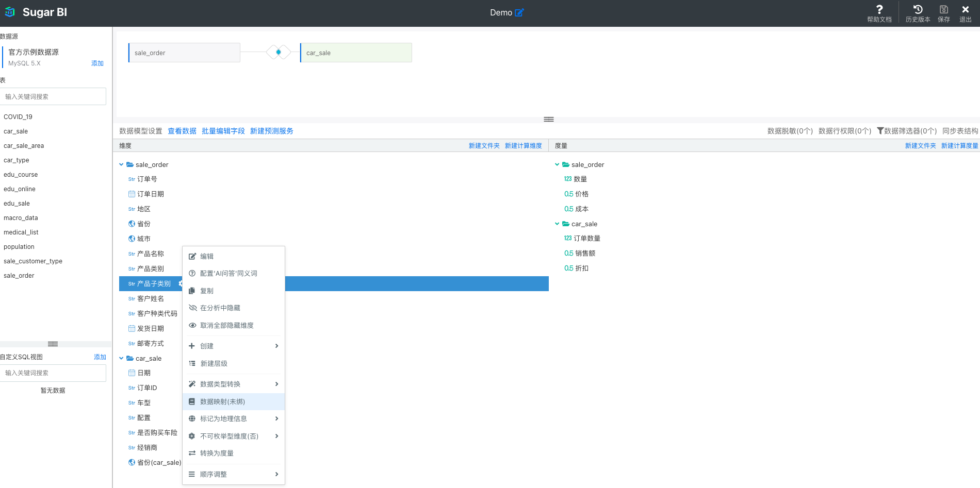Image resolution: width=980 pixels, height=488 pixels.
Task: Select the sale_customer_type table
Action: (x=33, y=261)
